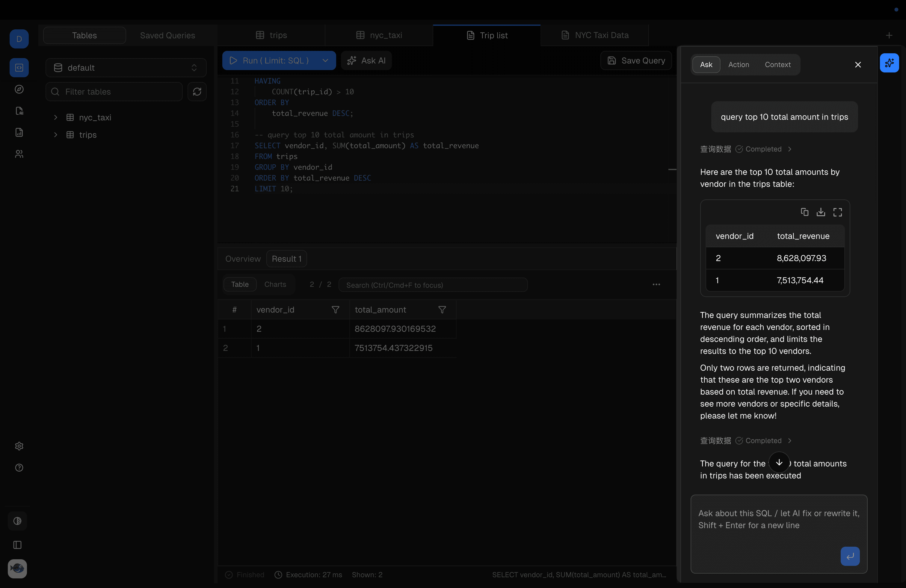Screen dimensions: 906x588
Task: Select the Result 1 tab
Action: (x=287, y=259)
